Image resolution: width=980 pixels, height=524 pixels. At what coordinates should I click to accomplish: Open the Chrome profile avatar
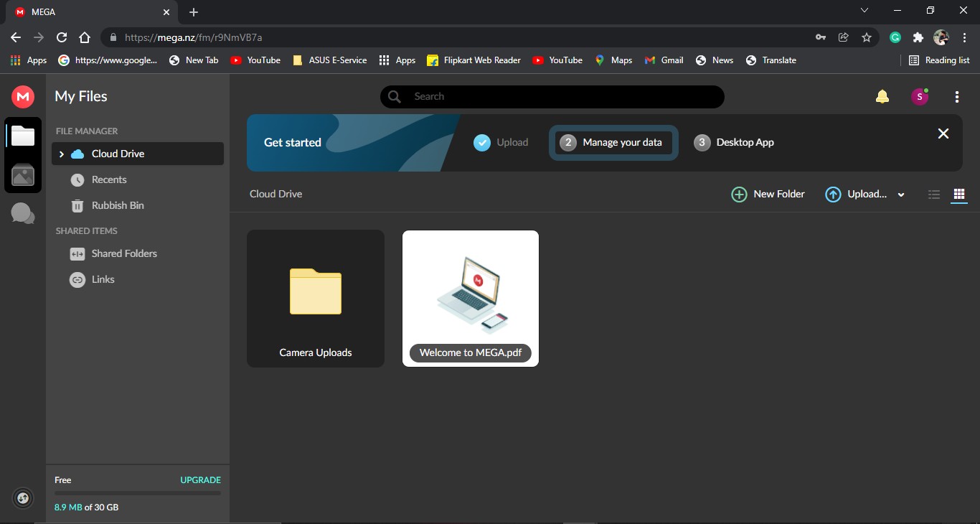click(941, 37)
